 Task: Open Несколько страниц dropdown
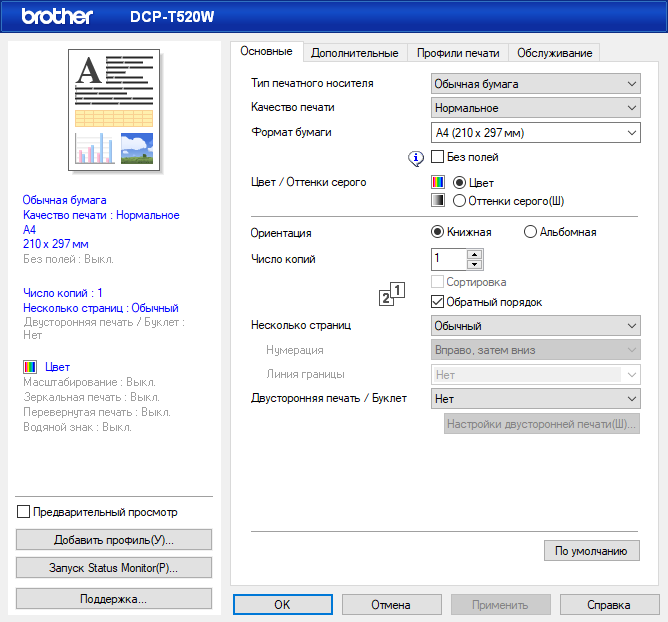point(536,326)
